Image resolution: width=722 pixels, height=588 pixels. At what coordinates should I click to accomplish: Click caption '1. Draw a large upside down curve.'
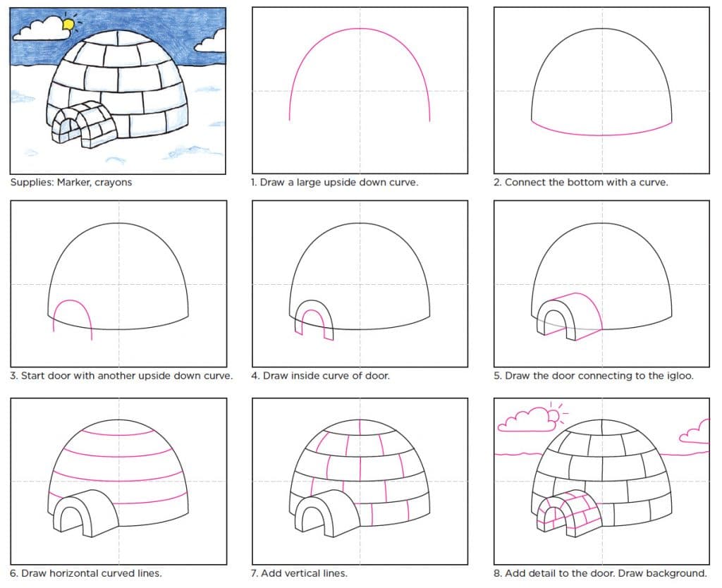point(335,183)
